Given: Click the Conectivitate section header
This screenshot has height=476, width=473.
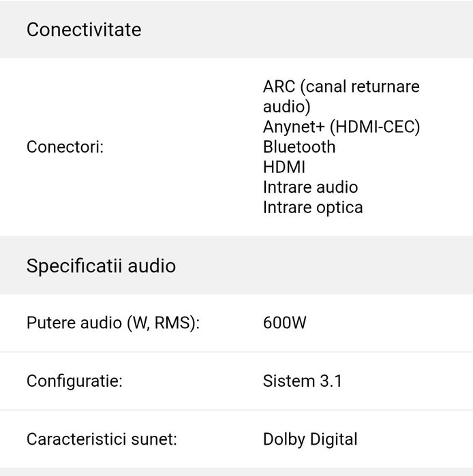Looking at the screenshot, I should click(84, 30).
